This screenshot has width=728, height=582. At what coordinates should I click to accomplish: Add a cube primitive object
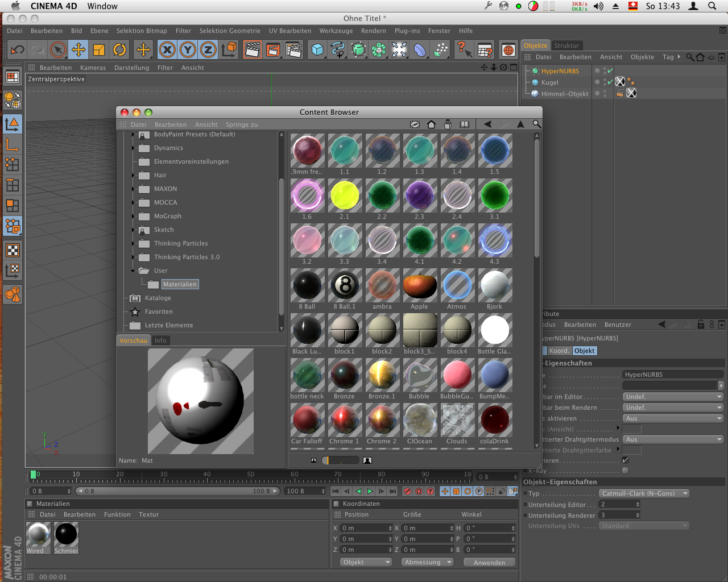(317, 50)
